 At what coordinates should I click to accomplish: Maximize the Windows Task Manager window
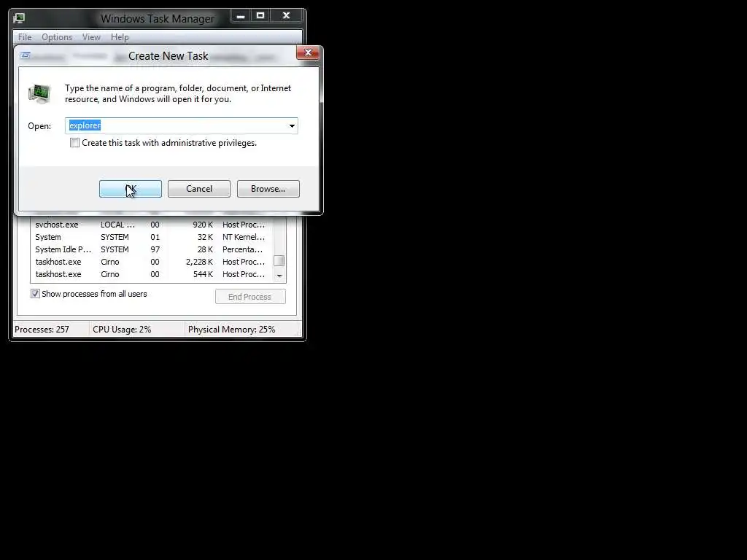point(260,16)
